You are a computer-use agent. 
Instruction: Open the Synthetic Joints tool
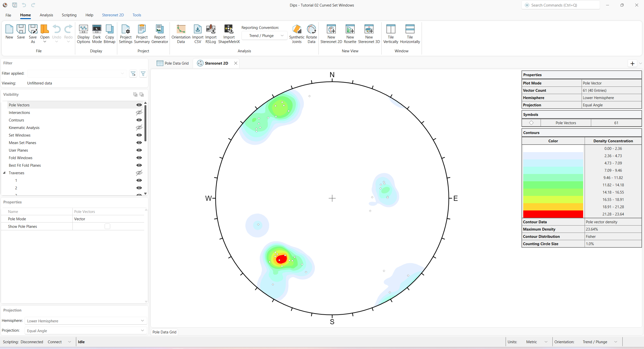click(x=297, y=33)
